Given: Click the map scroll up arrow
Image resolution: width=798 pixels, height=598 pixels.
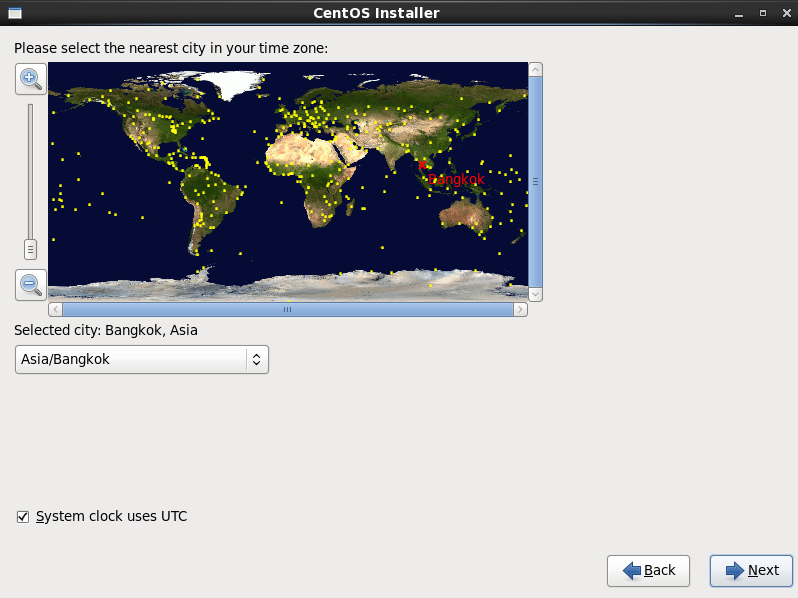Looking at the screenshot, I should [x=535, y=70].
